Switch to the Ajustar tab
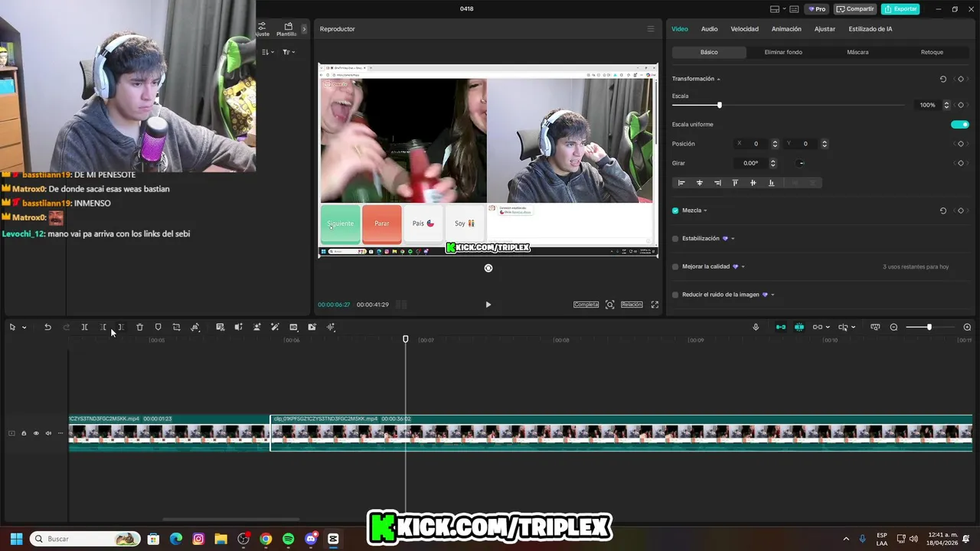The width and height of the screenshot is (980, 551). point(825,29)
